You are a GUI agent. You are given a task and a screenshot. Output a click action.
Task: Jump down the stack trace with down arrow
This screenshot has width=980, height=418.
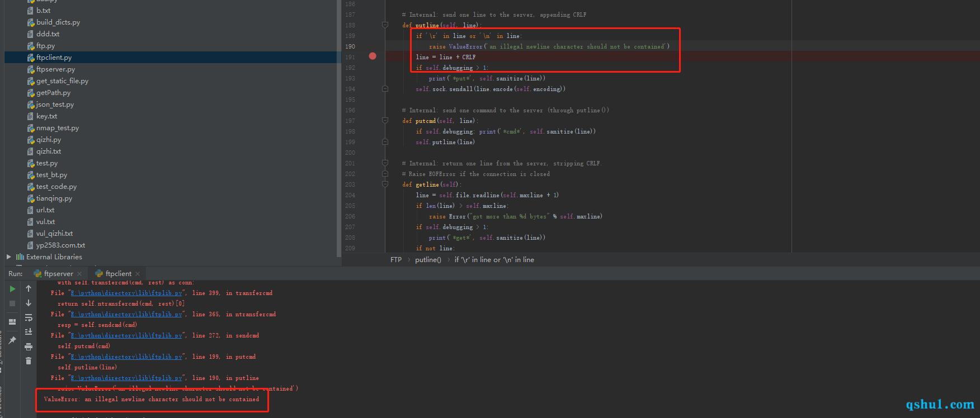pyautogui.click(x=29, y=303)
